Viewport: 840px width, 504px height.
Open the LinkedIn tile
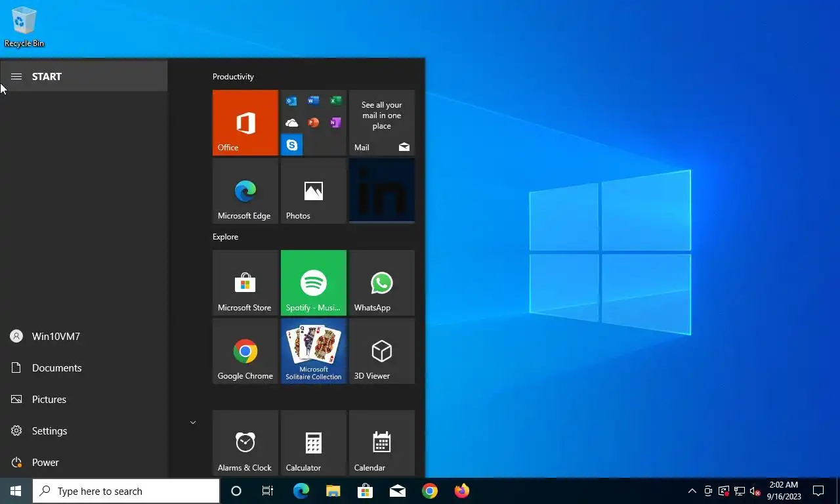pos(382,191)
